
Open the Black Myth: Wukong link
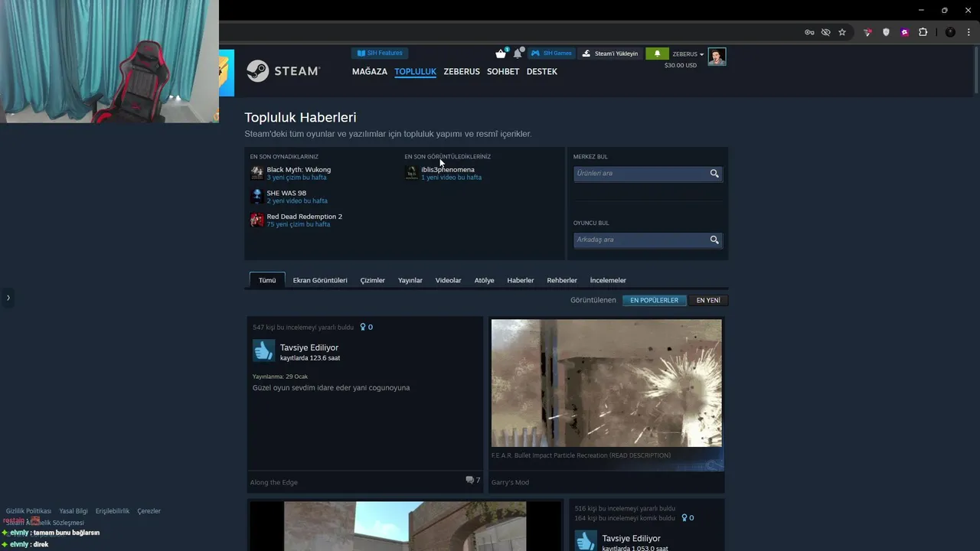pos(299,170)
